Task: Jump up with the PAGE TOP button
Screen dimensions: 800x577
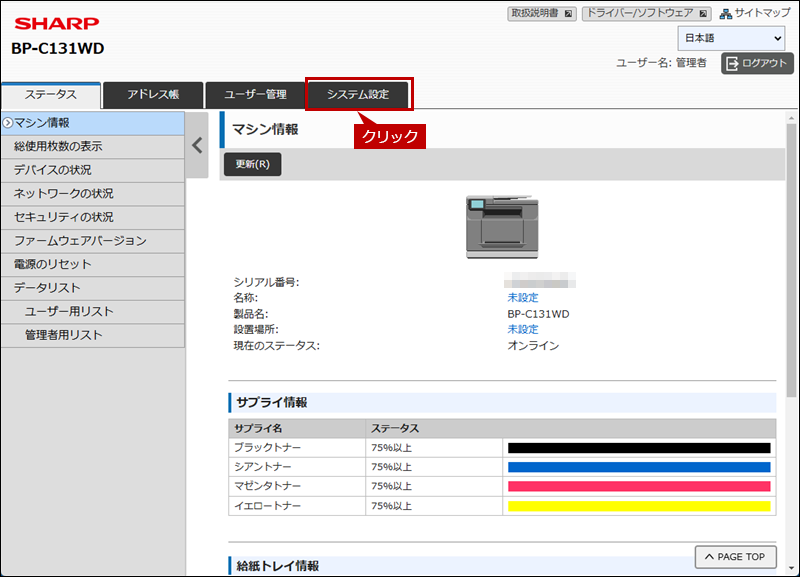Action: [x=735, y=557]
